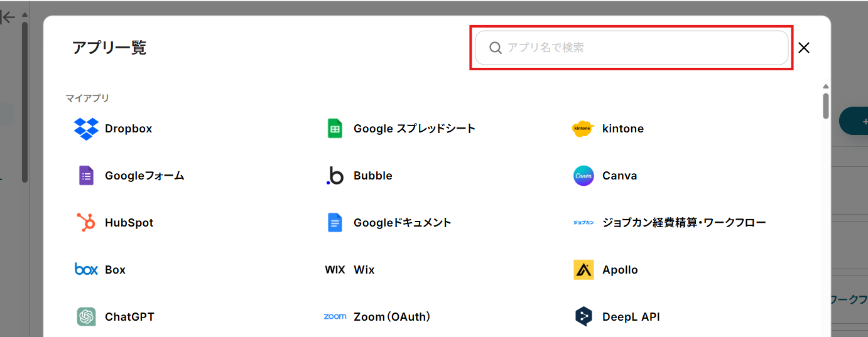Open the Box app name
868x337 pixels.
(116, 270)
